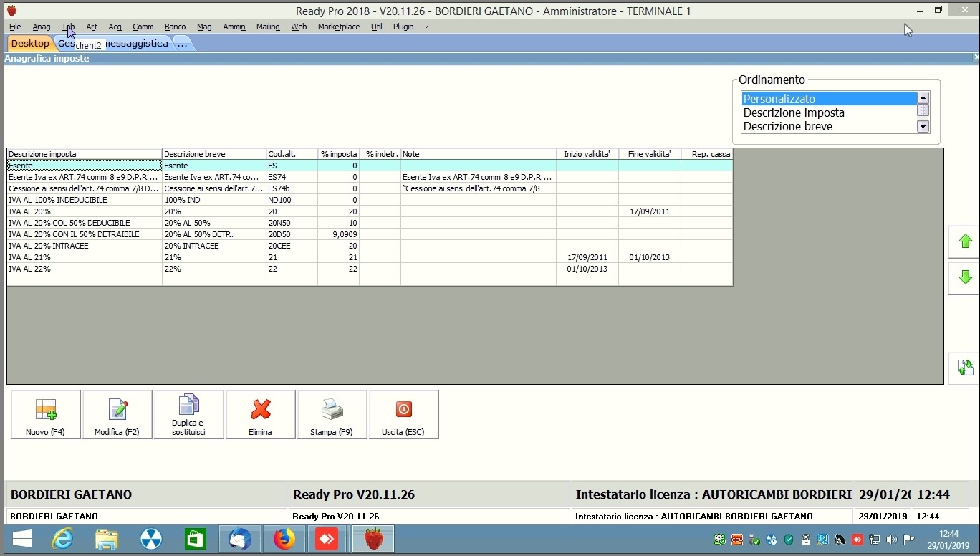Click the Uscita (ESC) exit button

(404, 414)
